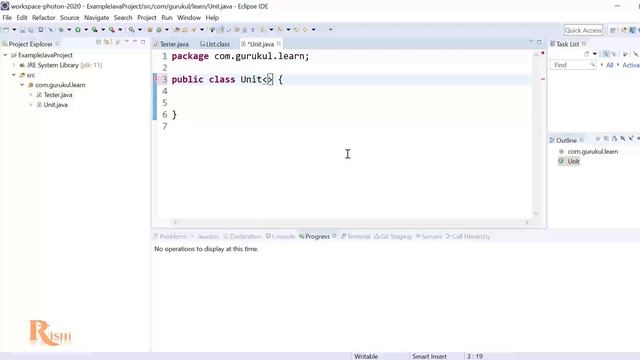Click the Find field in Task List

coord(572,65)
